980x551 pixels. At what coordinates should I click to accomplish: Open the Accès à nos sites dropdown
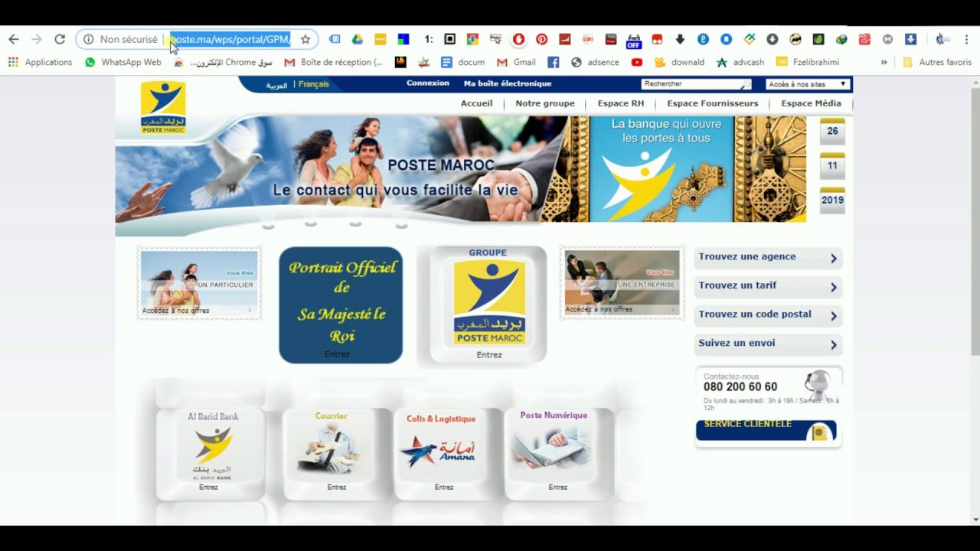tap(808, 84)
